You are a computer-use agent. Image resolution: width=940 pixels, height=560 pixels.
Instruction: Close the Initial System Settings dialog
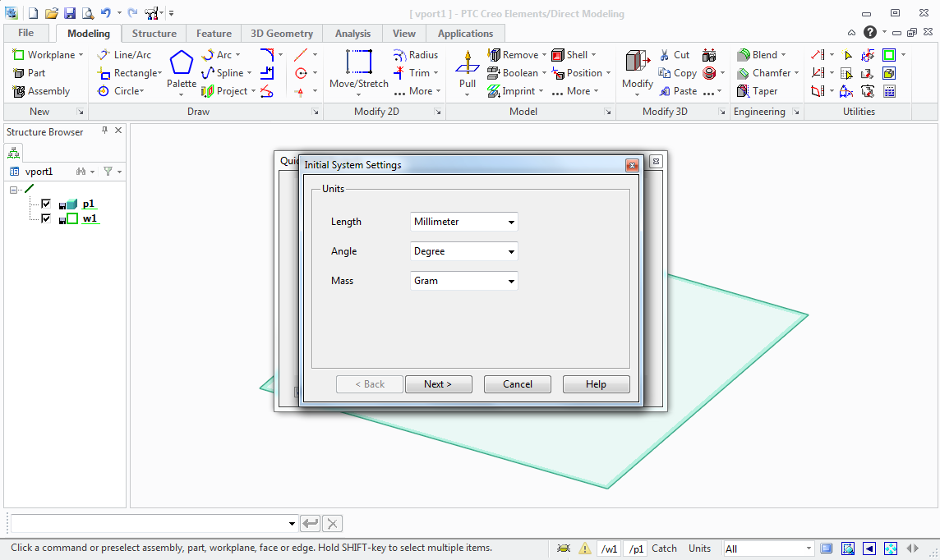click(632, 165)
